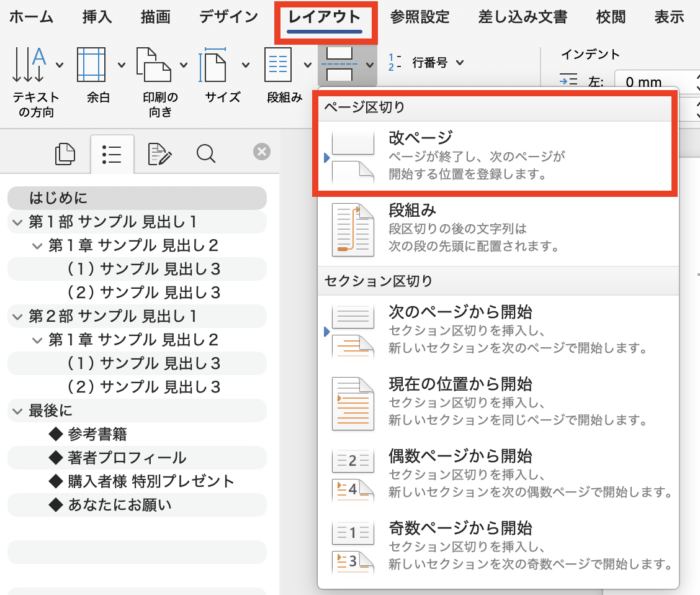Click the 行番号 line numbers icon
The width and height of the screenshot is (700, 595).
tap(395, 62)
